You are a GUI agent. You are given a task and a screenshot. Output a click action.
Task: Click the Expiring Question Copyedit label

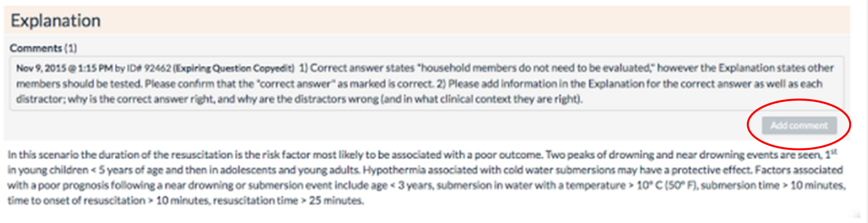(x=233, y=68)
